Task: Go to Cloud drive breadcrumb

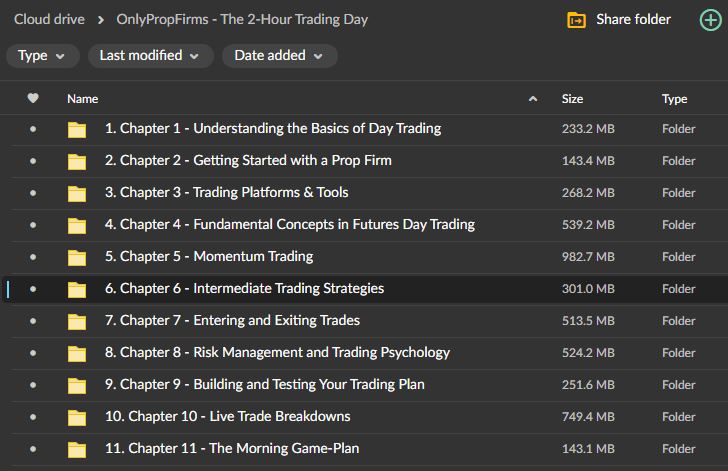Action: click(x=47, y=19)
